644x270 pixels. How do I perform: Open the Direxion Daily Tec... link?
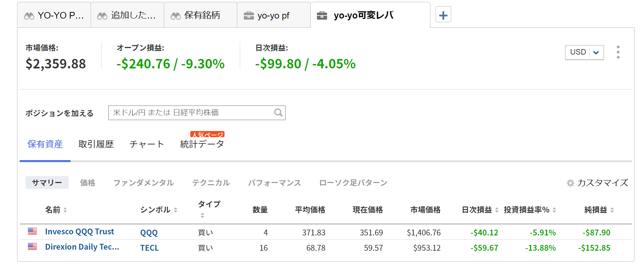tap(82, 247)
